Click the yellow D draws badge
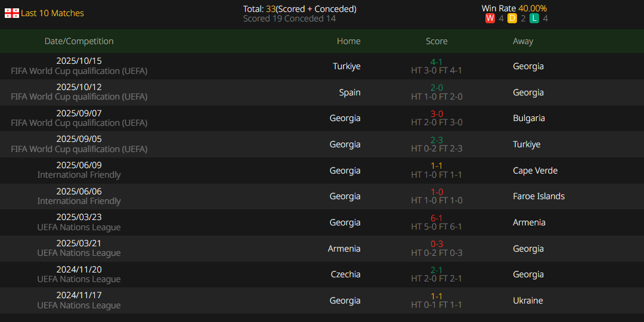Image resolution: width=644 pixels, height=322 pixels. (x=512, y=18)
